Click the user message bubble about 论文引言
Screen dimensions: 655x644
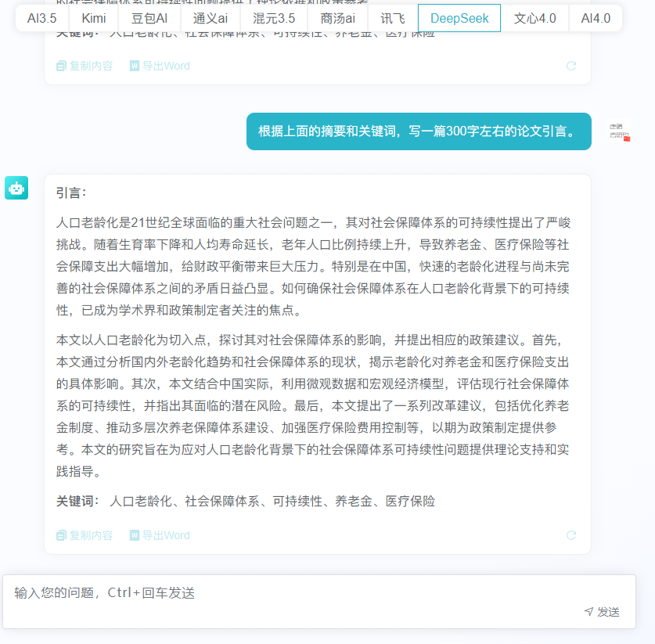(x=419, y=131)
